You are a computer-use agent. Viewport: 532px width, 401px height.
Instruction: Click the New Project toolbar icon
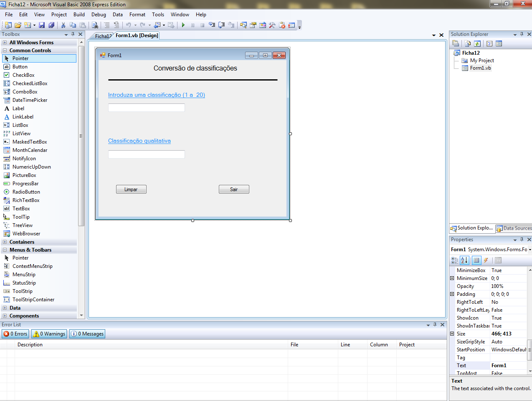8,25
